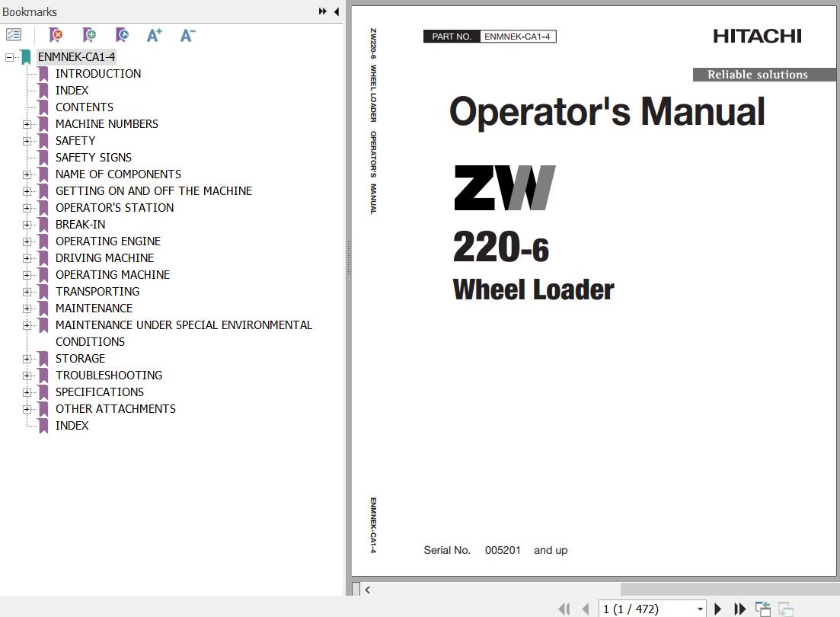Decrease bookmark text size with A- icon

coord(187,35)
